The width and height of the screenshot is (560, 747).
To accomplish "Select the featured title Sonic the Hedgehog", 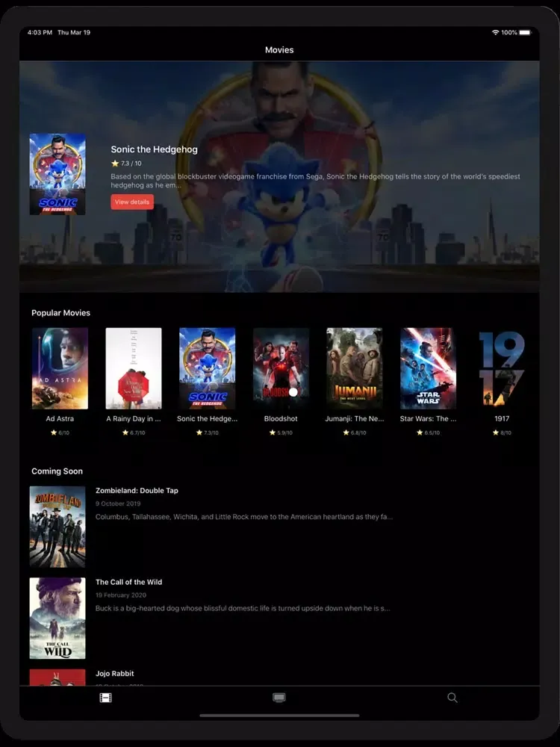I will (155, 149).
